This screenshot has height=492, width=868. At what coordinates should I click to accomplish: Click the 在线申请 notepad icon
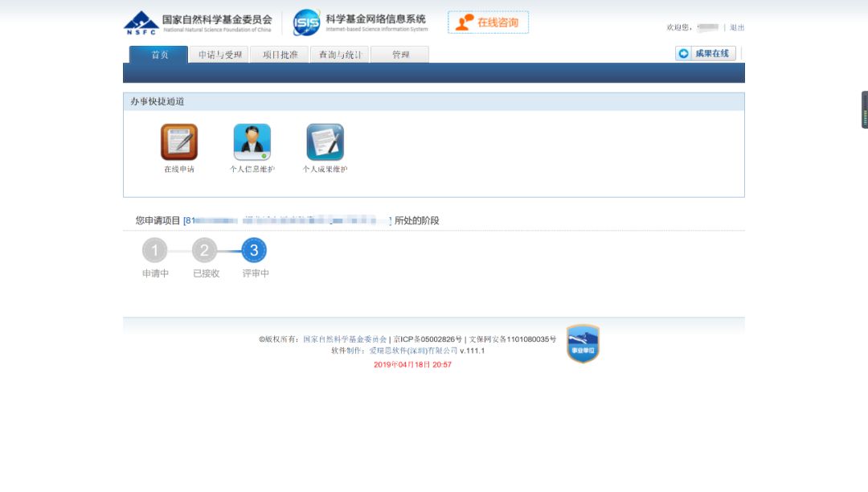[178, 142]
